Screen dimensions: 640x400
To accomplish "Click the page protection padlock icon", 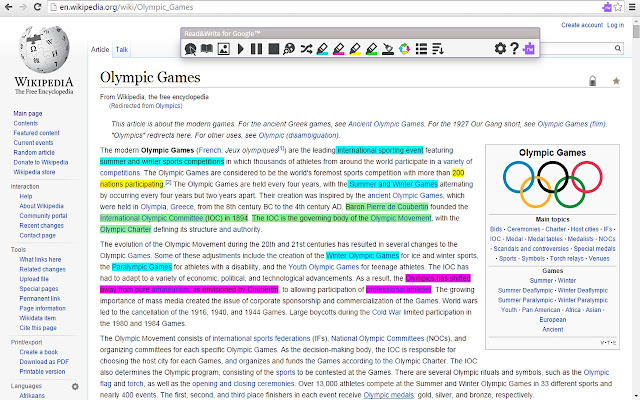I will [x=593, y=81].
